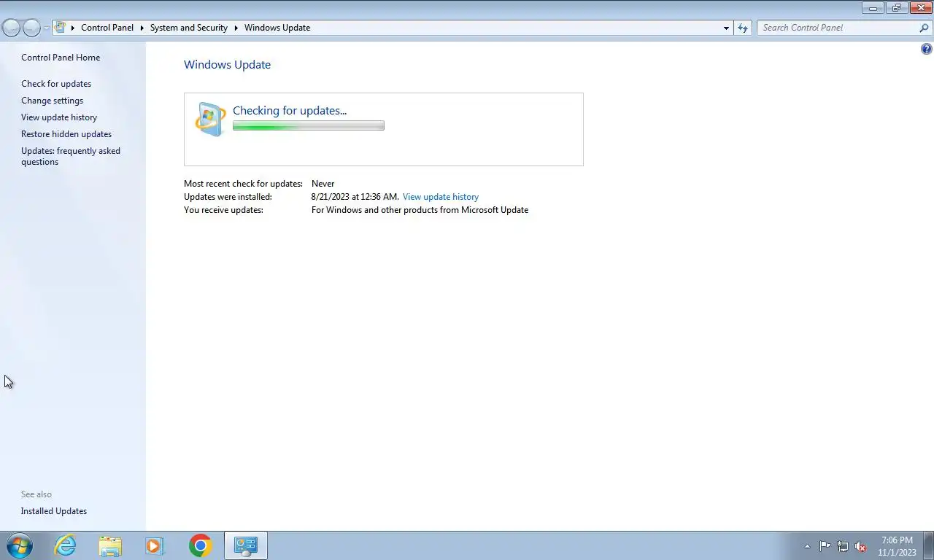Show hidden tray icons arrow

[x=807, y=546]
